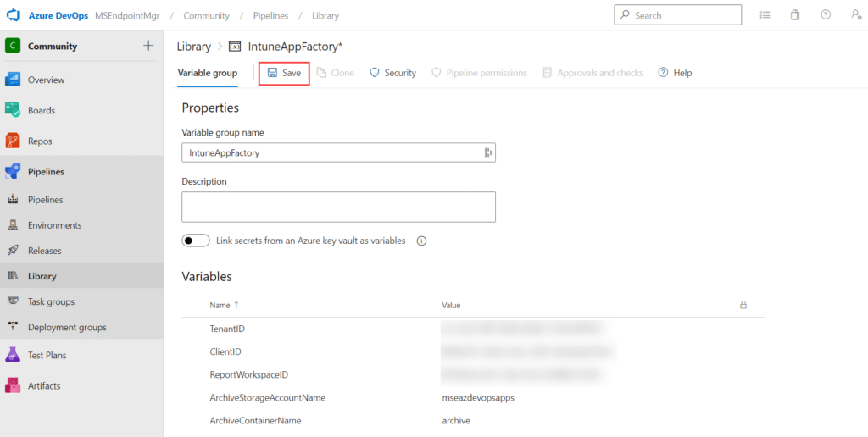The width and height of the screenshot is (868, 437).
Task: Click Library link in page title
Action: click(x=194, y=47)
